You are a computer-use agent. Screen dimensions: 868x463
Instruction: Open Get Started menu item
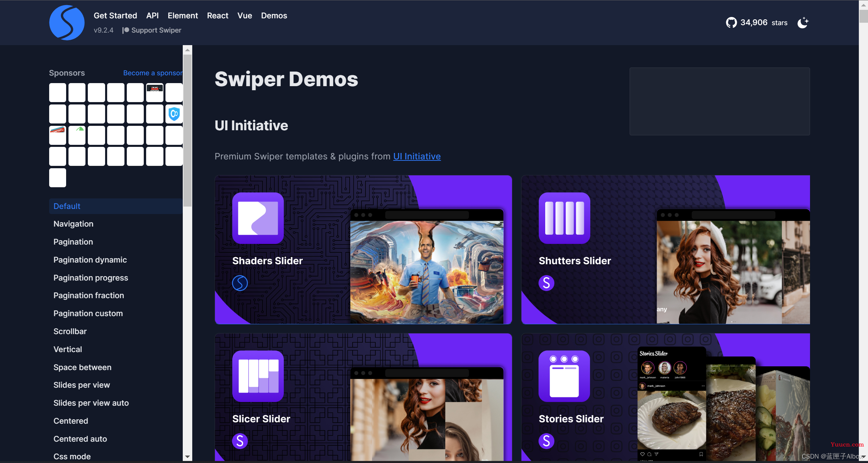(115, 16)
